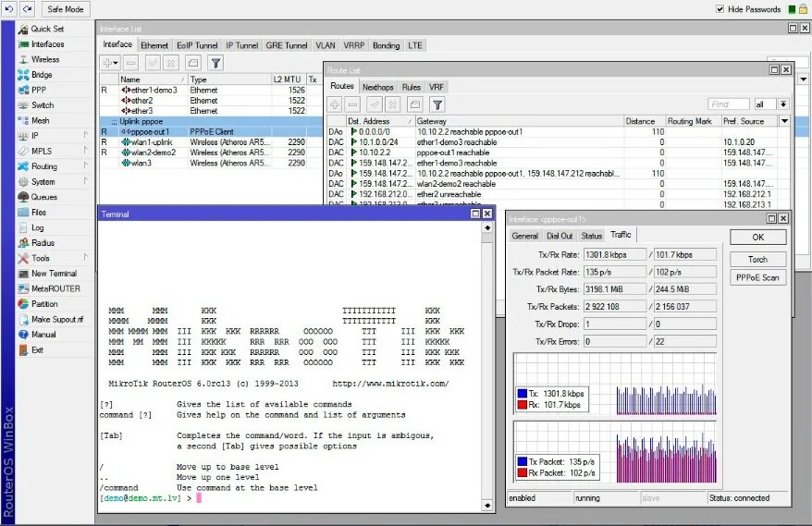812x526 pixels.
Task: Expand System submenu in sidebar
Action: (x=85, y=181)
